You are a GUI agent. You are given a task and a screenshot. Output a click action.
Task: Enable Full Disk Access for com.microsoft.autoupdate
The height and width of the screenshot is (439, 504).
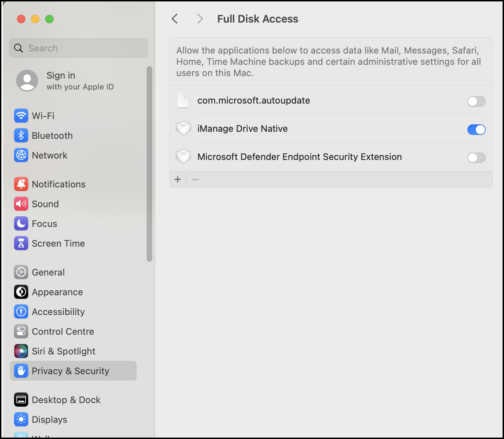[x=476, y=101]
